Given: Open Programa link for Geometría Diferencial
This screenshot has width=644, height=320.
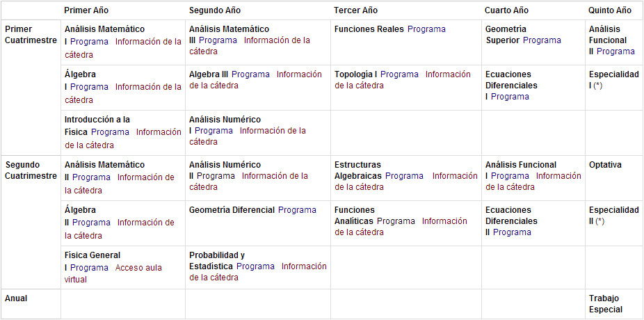Looking at the screenshot, I should coord(297,210).
